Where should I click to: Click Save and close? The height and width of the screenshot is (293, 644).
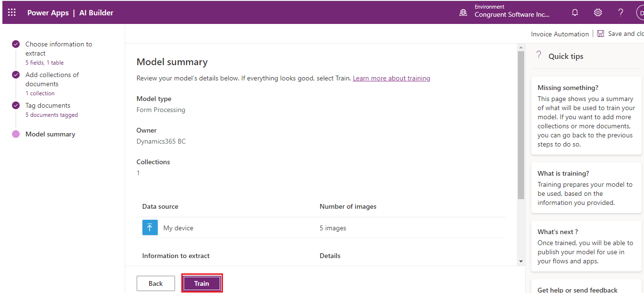coord(626,34)
